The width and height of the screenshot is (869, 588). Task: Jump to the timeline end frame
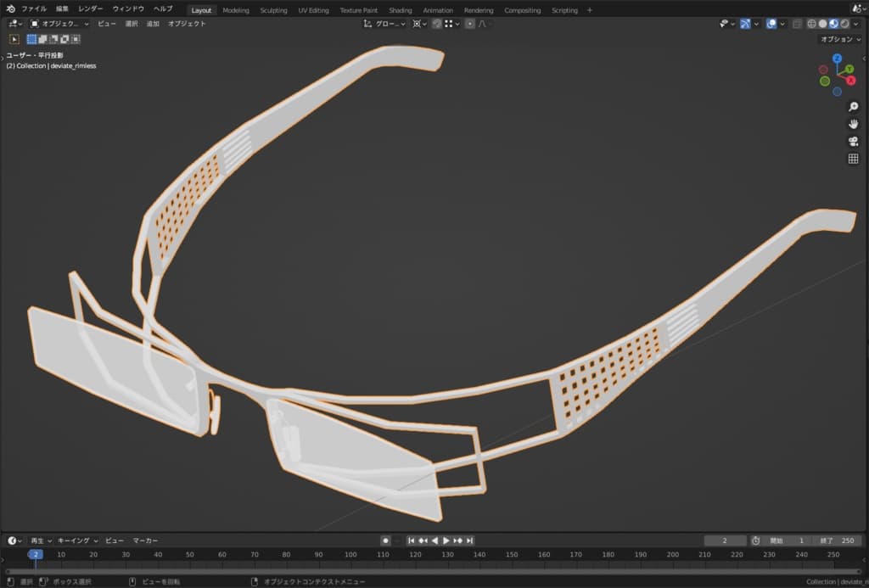[469, 540]
